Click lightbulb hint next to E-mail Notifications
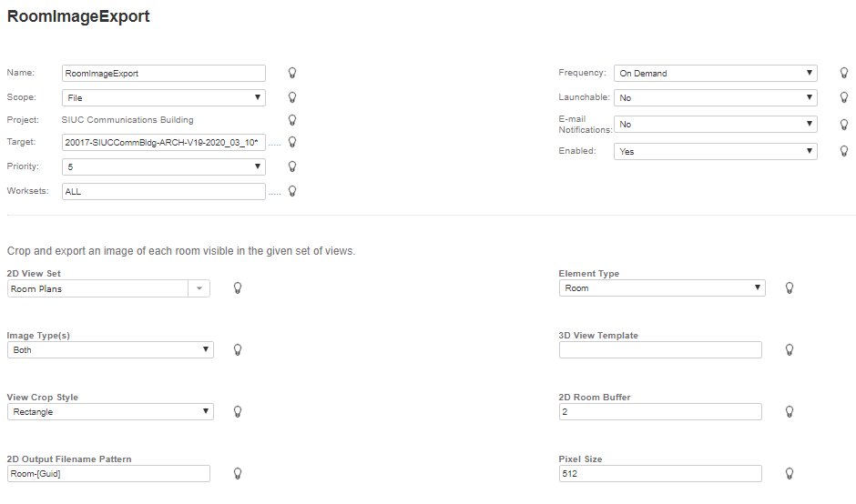Screen dimensions: 856x504 tap(844, 125)
